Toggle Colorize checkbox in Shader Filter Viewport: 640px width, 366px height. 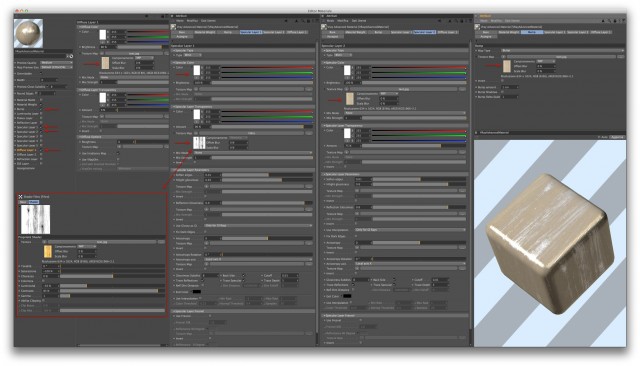coord(44,281)
